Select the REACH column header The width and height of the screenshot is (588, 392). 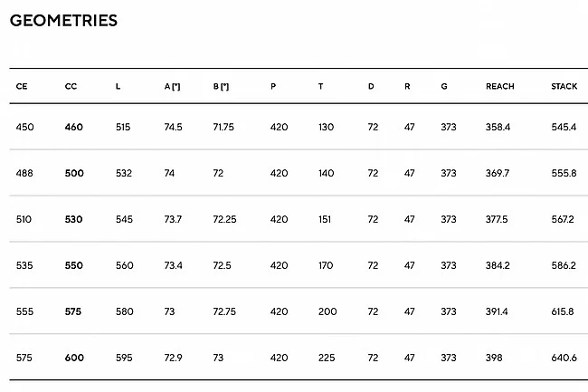click(499, 86)
